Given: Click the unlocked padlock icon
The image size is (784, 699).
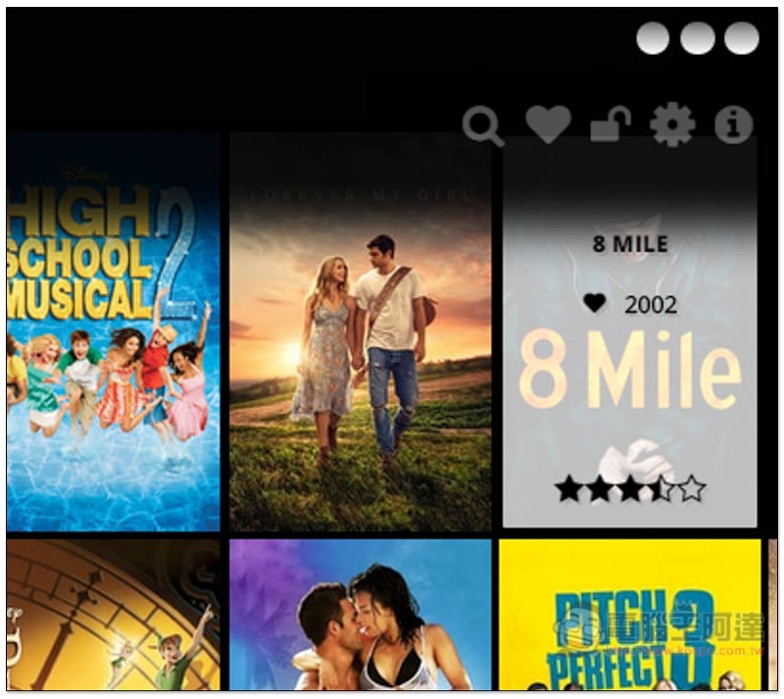Looking at the screenshot, I should (611, 125).
